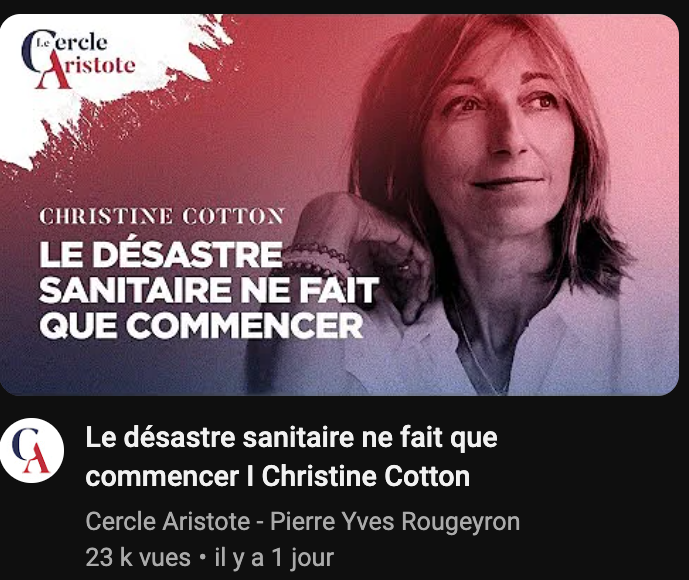Click the 'il y a 1 jour' timestamp
The width and height of the screenshot is (689, 580).
click(x=274, y=557)
